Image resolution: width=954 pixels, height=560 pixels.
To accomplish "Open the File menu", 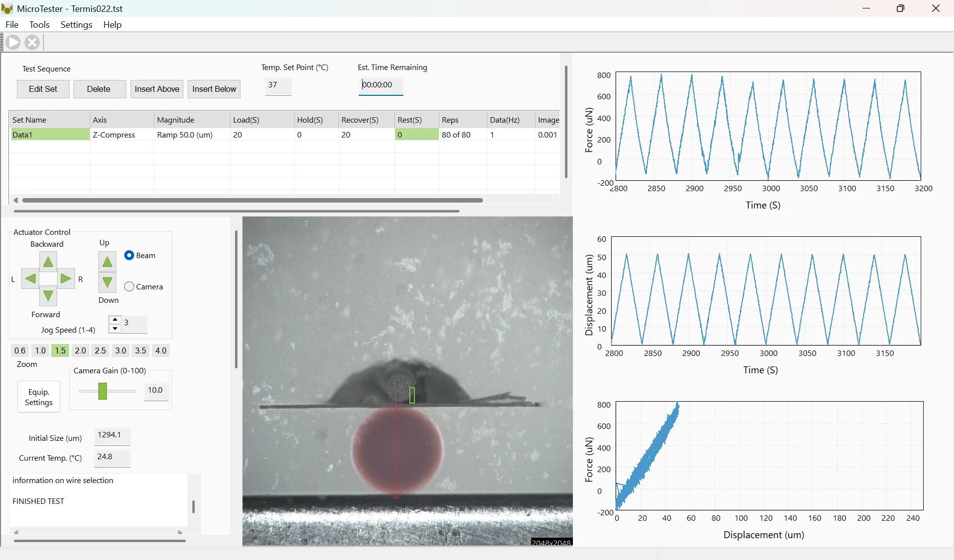I will 12,24.
